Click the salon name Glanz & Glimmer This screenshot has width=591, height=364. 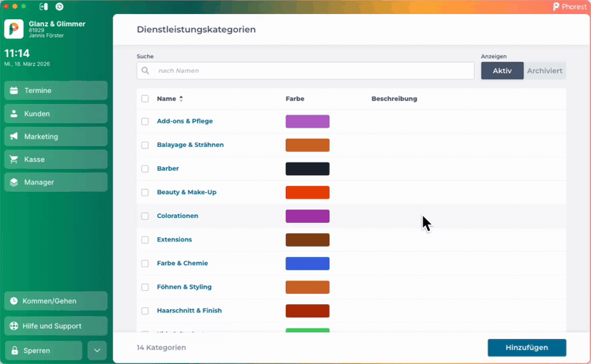click(57, 24)
